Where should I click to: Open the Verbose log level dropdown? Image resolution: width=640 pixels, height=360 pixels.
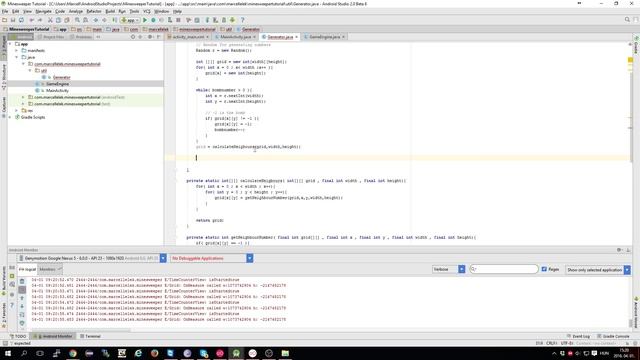[x=462, y=269]
